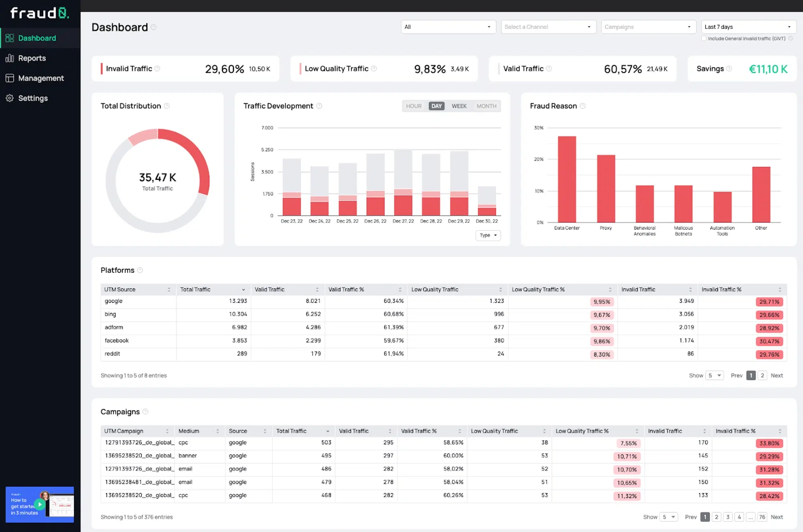Enable Include General Invalid Traffic (GIVT)
Image resolution: width=803 pixels, height=532 pixels.
pos(704,38)
